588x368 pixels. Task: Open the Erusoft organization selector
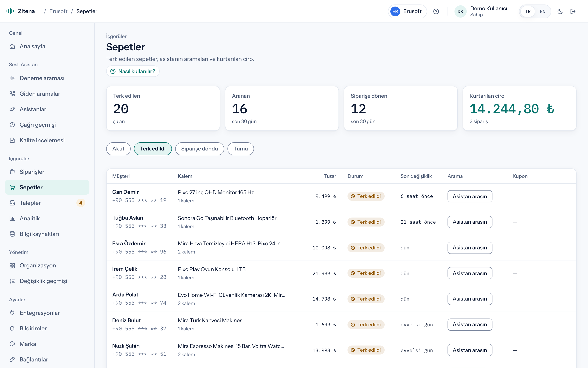coord(407,11)
